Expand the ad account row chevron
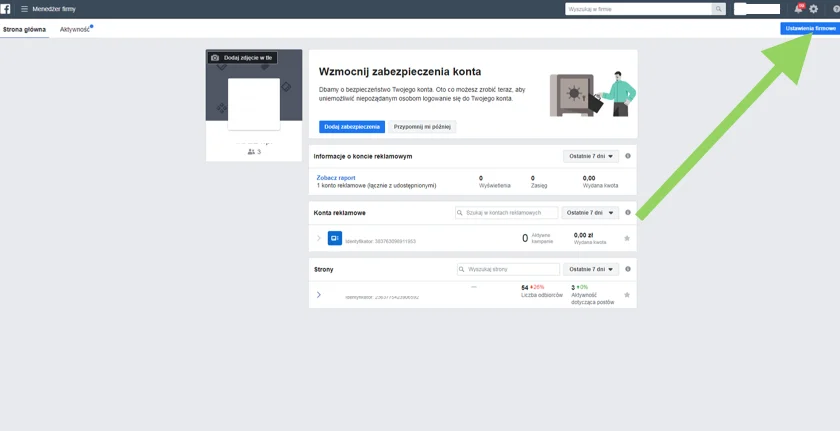Screen dimensions: 840x431 tap(319, 238)
